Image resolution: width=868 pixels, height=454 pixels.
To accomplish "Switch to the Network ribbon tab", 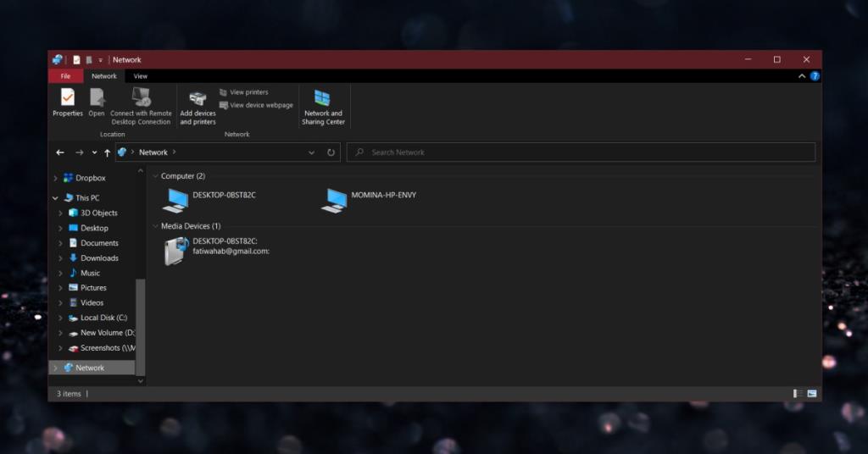I will (104, 76).
